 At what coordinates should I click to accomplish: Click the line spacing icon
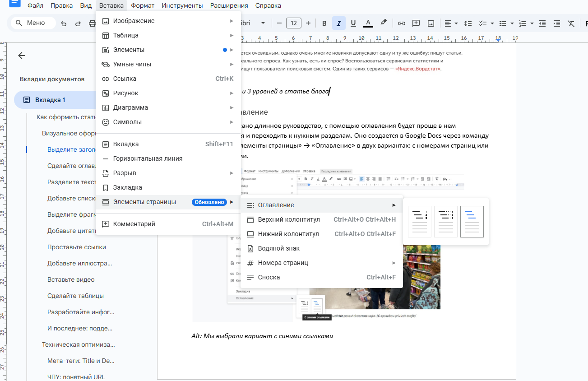[x=468, y=23]
